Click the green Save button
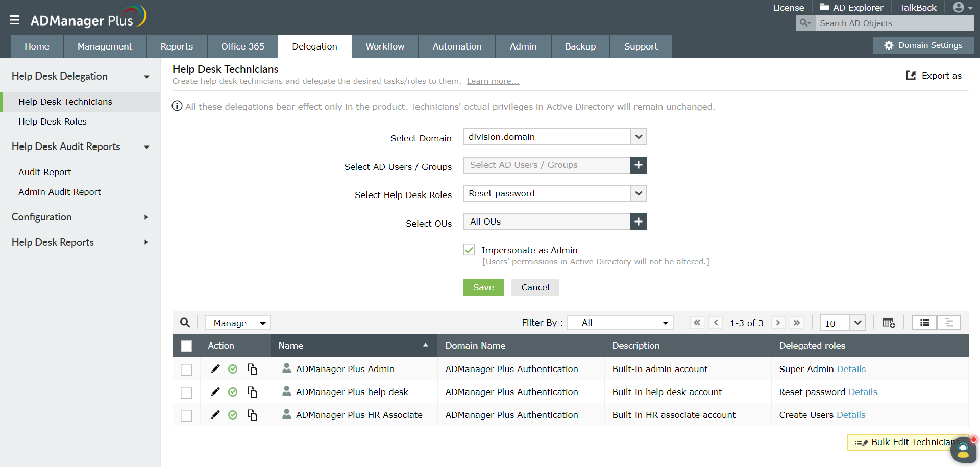 483,287
